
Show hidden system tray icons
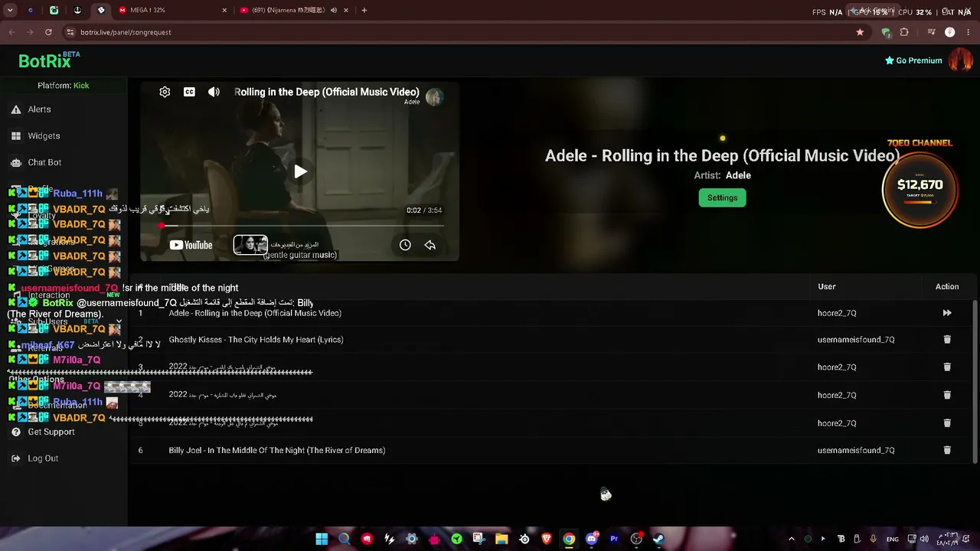tap(792, 539)
